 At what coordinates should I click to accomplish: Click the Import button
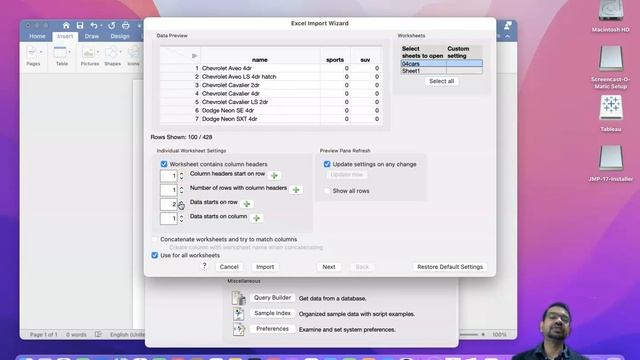coord(265,267)
